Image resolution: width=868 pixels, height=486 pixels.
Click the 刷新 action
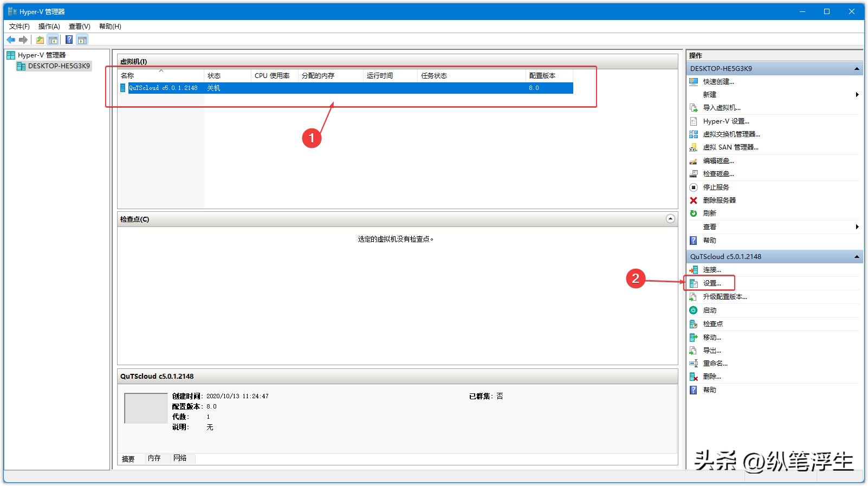tap(709, 213)
